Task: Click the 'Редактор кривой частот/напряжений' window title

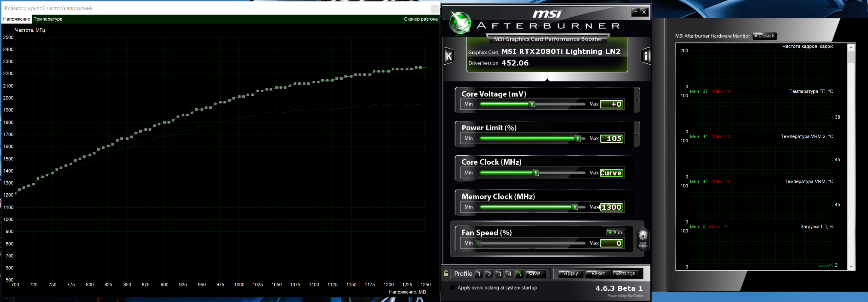Action: [x=49, y=8]
